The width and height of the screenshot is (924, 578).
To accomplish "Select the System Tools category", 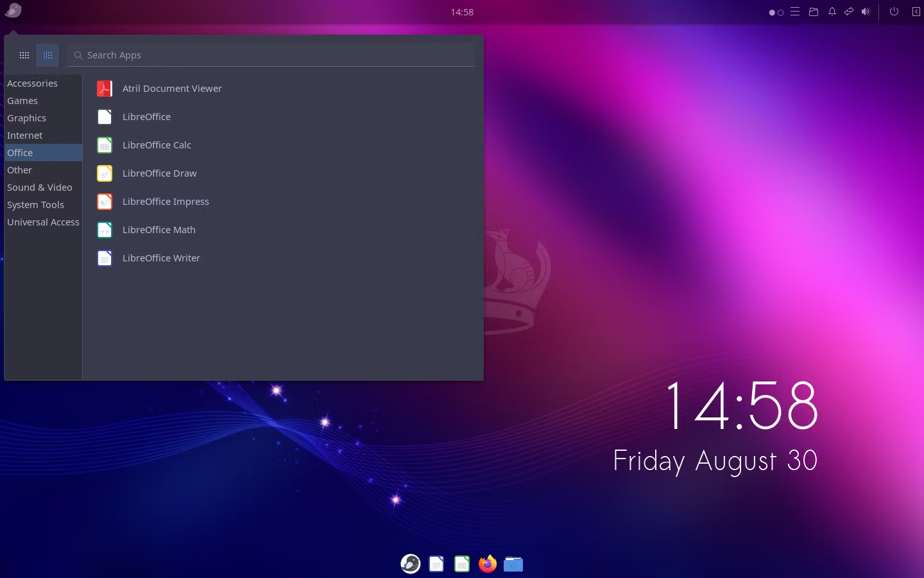I will 35,205.
